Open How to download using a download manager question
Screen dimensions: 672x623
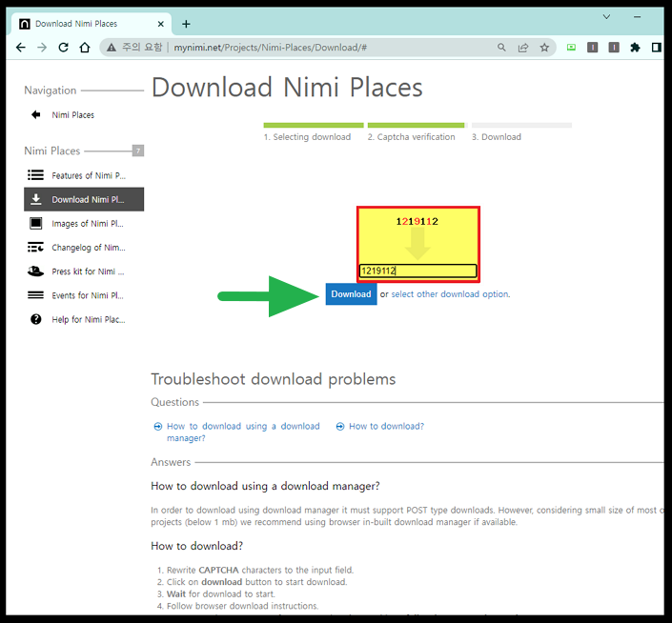point(243,432)
